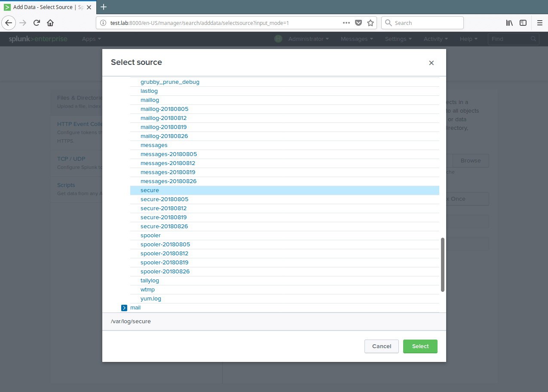Click the Browse button behind dialog
Screen dimensions: 548x392
(471, 160)
